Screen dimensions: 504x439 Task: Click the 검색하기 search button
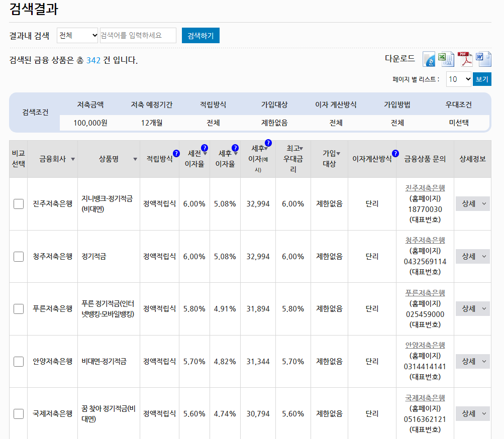200,36
